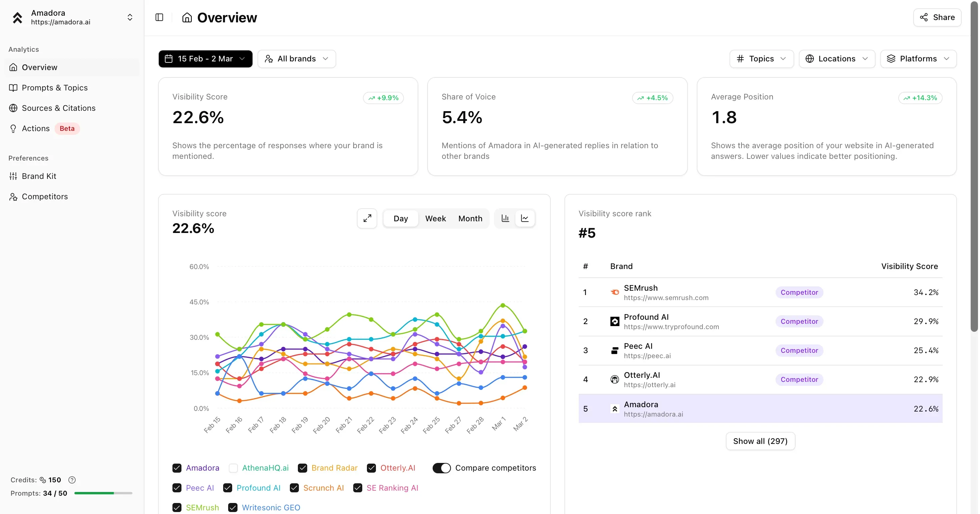Open the workspace switcher chevrons
The image size is (980, 514).
pyautogui.click(x=130, y=17)
